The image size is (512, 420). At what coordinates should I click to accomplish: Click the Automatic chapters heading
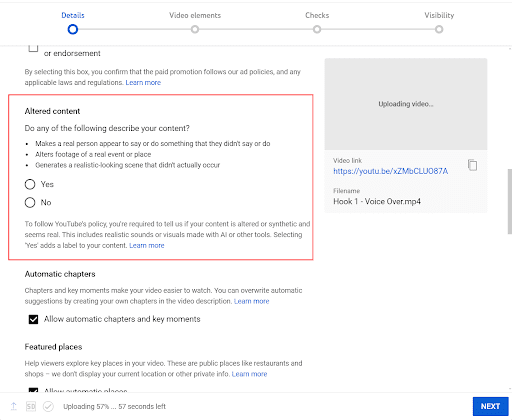tap(60, 274)
